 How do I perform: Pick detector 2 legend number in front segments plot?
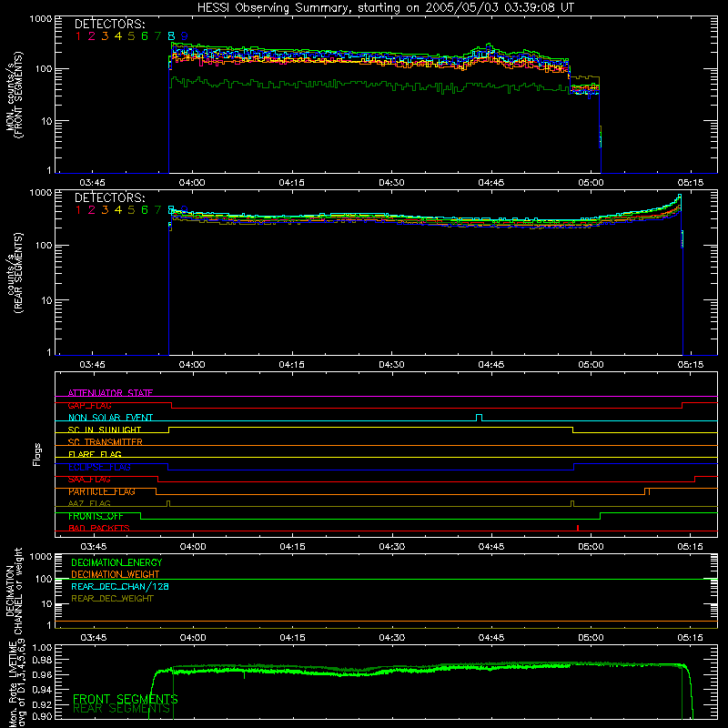pyautogui.click(x=92, y=36)
